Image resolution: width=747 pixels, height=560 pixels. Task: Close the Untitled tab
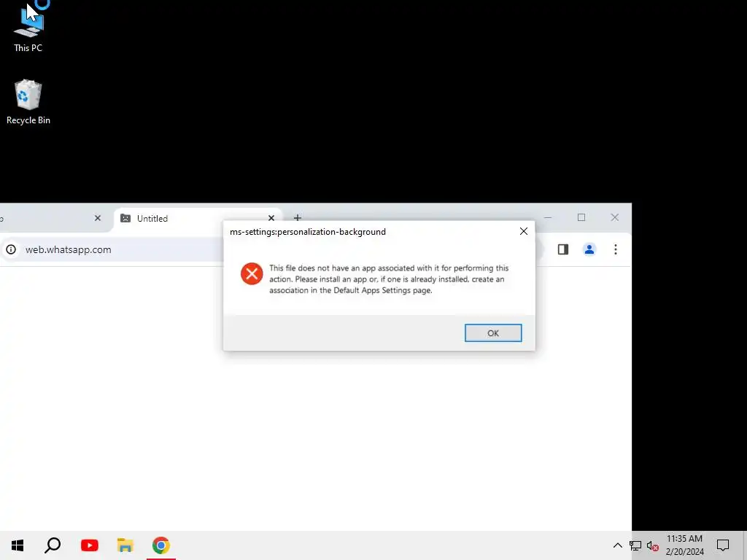point(271,218)
